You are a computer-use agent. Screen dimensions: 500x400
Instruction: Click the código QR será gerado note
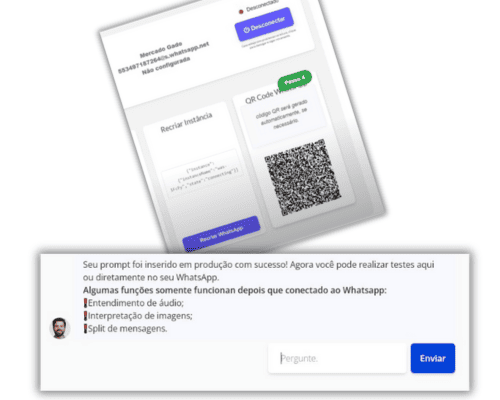[282, 114]
